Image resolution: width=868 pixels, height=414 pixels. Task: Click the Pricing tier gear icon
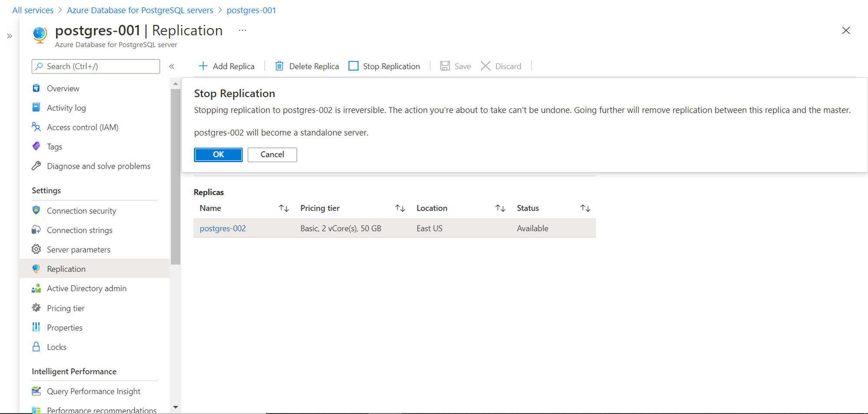36,308
